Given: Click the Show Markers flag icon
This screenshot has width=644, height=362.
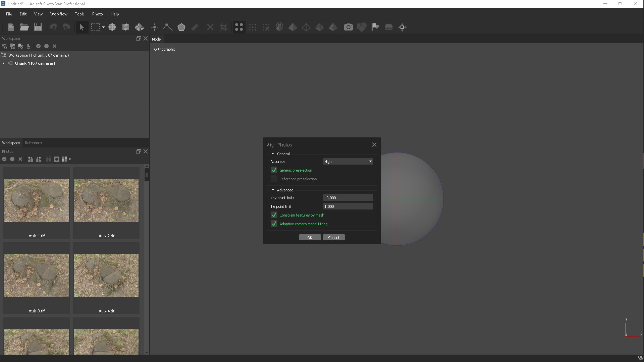Looking at the screenshot, I should click(x=375, y=27).
